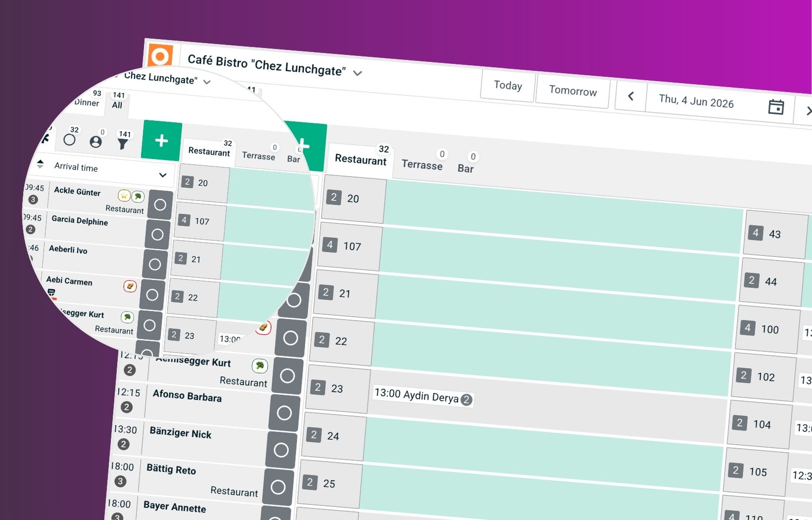Screen dimensions: 812x520
Task: Open the calendar date picker icon
Action: tap(775, 106)
